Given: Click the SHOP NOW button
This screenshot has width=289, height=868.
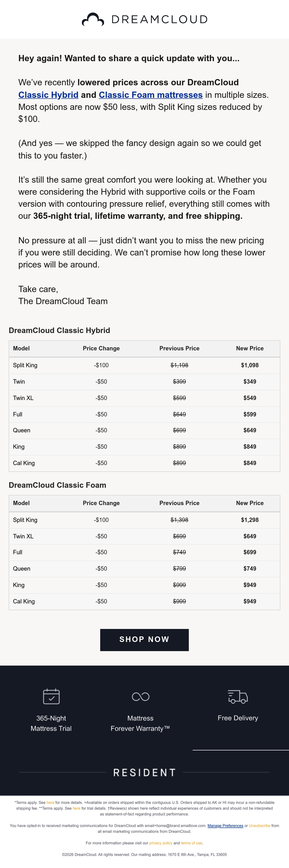Looking at the screenshot, I should pos(144,640).
